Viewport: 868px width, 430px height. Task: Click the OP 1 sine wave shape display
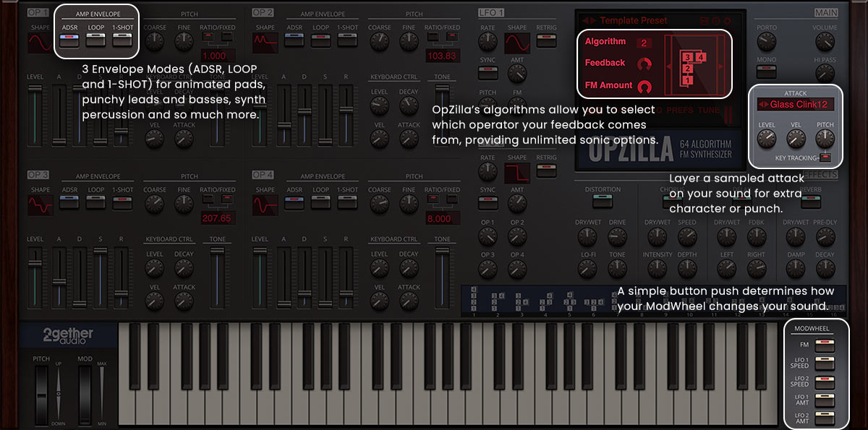[40, 43]
